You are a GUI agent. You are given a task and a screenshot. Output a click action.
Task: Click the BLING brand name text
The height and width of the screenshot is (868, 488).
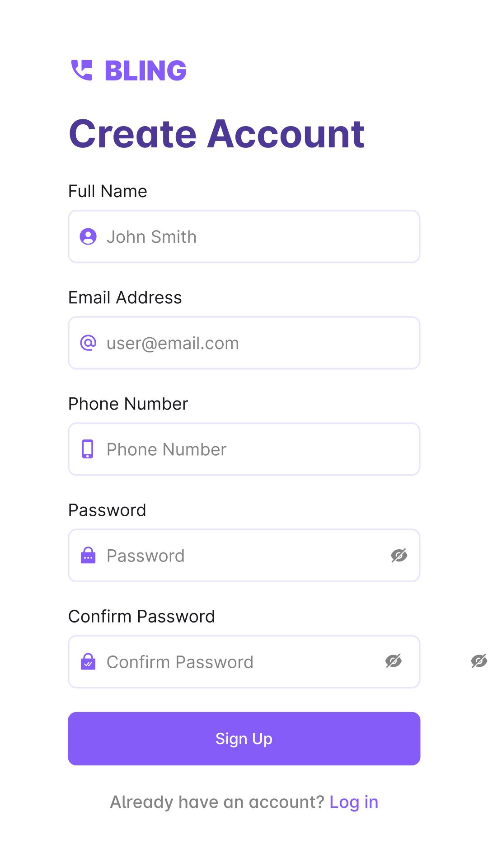click(x=145, y=71)
